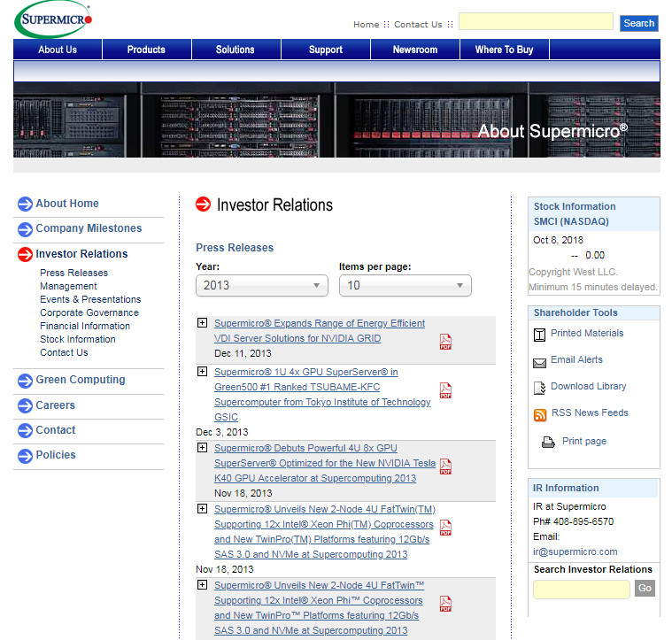This screenshot has width=672, height=640.
Task: Click the Search Investor Relations input field
Action: pyautogui.click(x=581, y=589)
